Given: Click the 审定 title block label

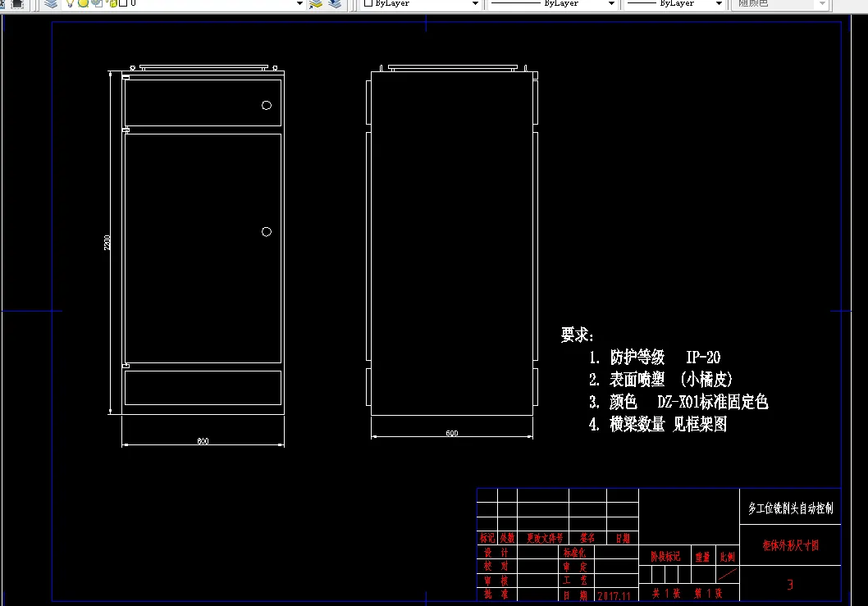Looking at the screenshot, I should click(x=575, y=567).
